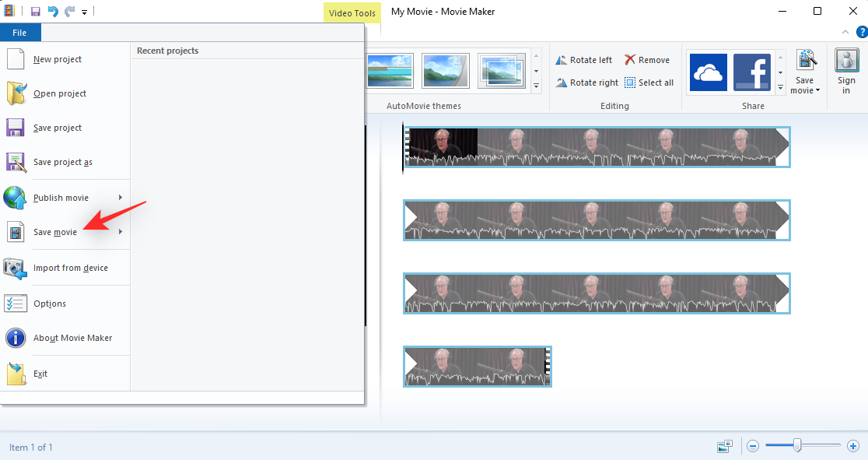
Task: Click the Publish movie globe icon
Action: tap(15, 198)
